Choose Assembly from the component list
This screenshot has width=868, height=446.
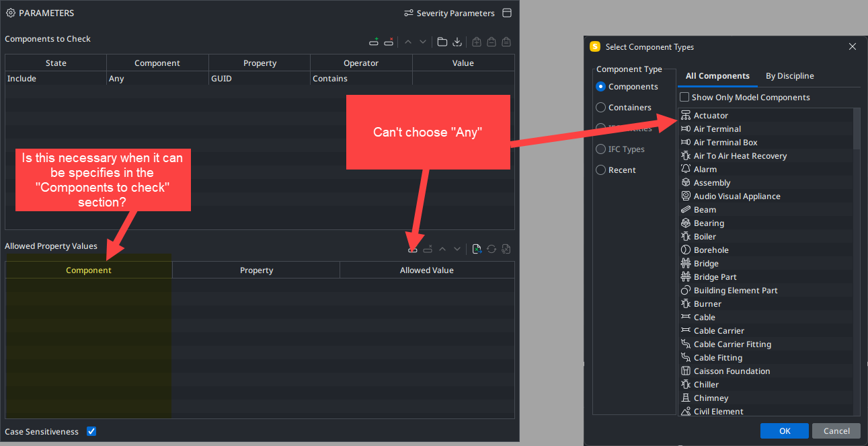point(766,183)
